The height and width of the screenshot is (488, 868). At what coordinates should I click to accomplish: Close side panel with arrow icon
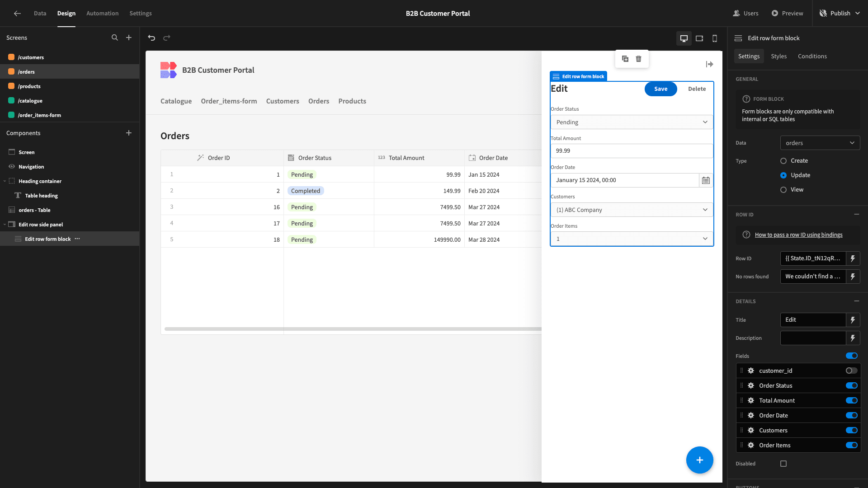(710, 64)
